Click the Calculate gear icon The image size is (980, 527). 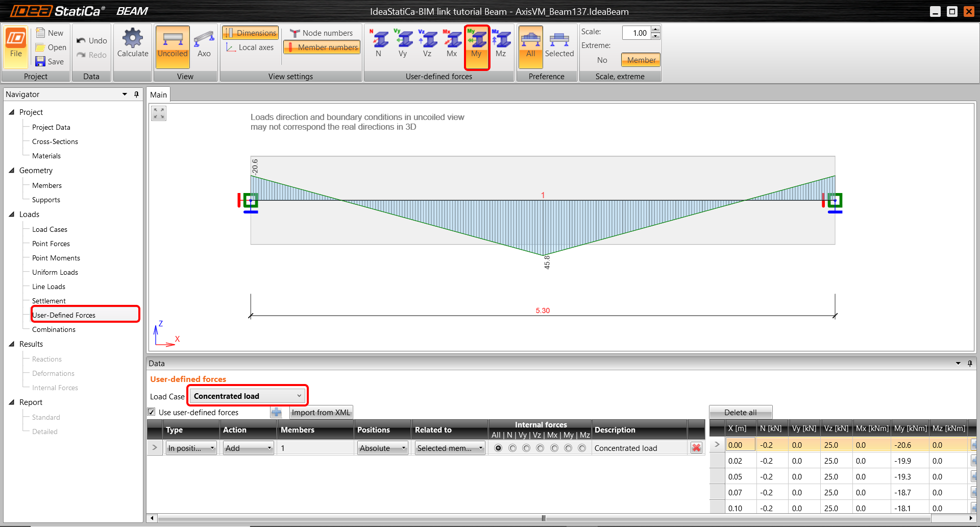point(132,39)
